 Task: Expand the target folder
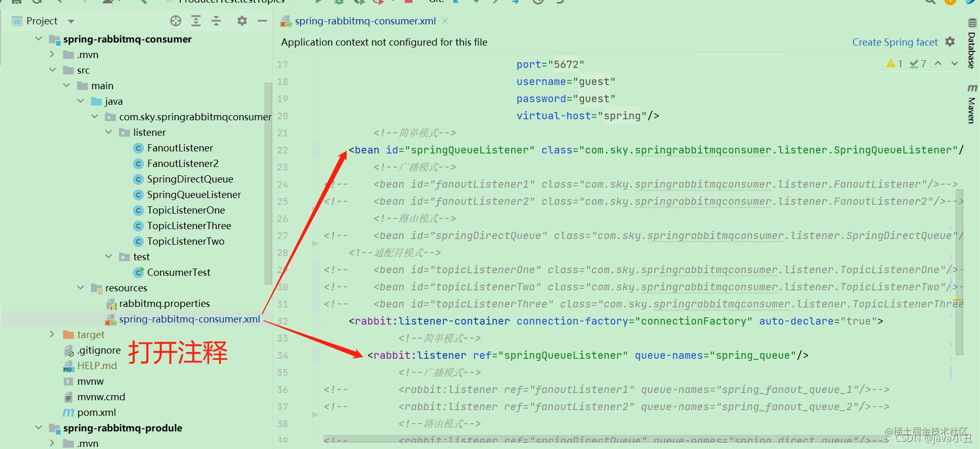52,334
